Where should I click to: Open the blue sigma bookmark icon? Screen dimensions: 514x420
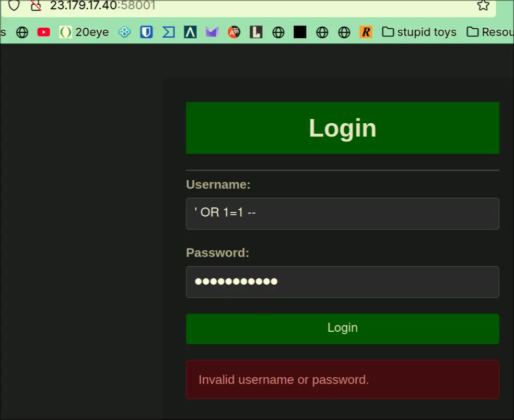tap(168, 32)
